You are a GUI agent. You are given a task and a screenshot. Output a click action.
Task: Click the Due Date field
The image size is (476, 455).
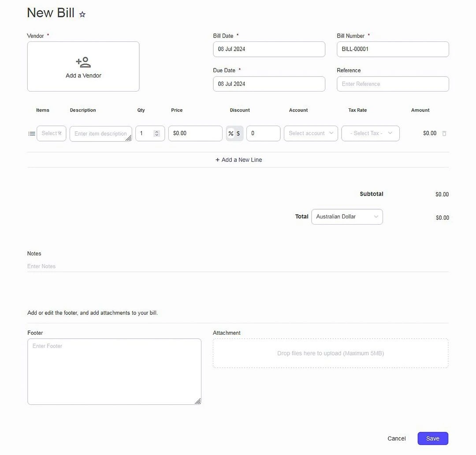pyautogui.click(x=269, y=84)
